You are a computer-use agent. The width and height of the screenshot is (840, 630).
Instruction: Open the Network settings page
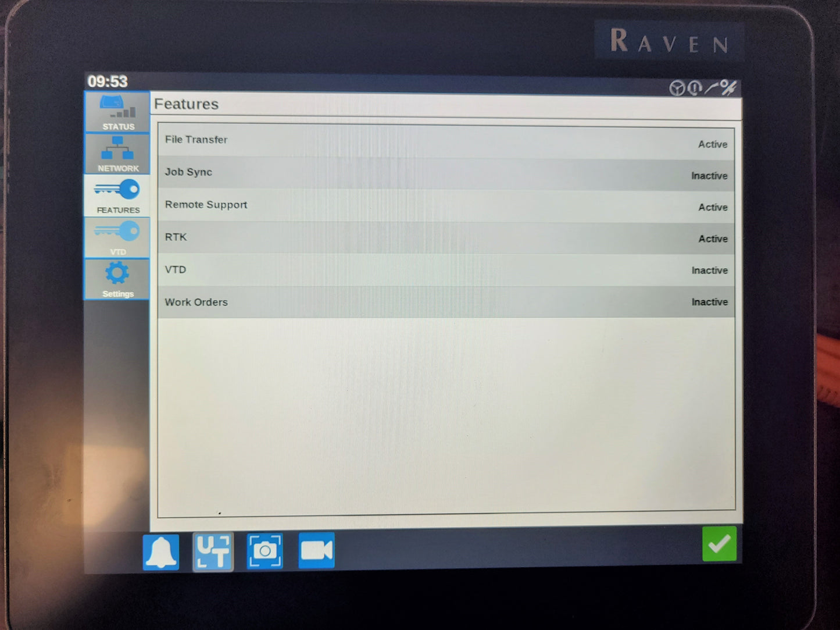click(117, 154)
